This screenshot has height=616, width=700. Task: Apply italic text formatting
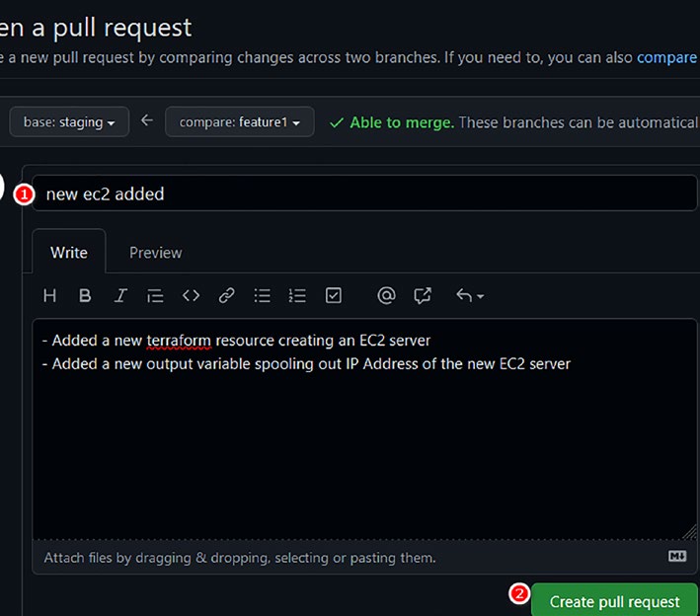(x=120, y=295)
